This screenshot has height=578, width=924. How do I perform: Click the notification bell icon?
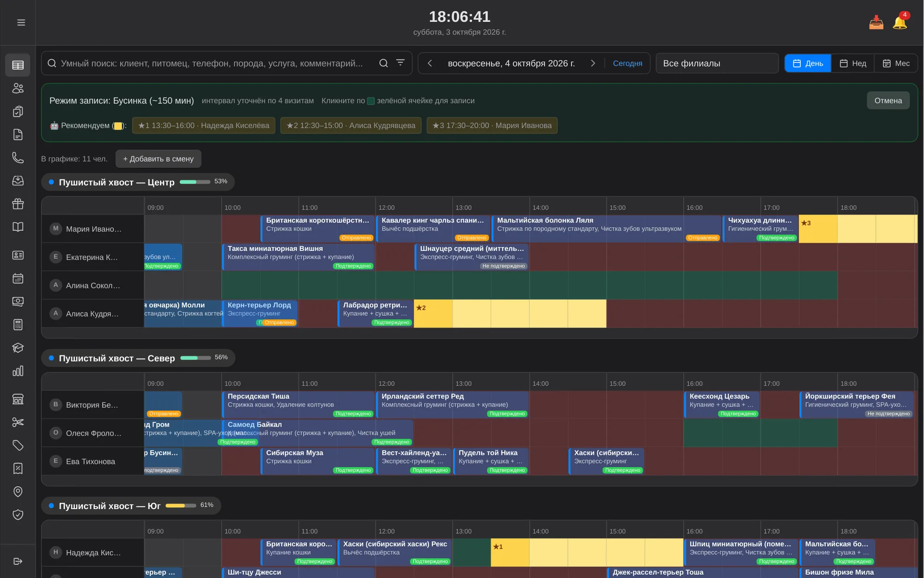coord(900,23)
